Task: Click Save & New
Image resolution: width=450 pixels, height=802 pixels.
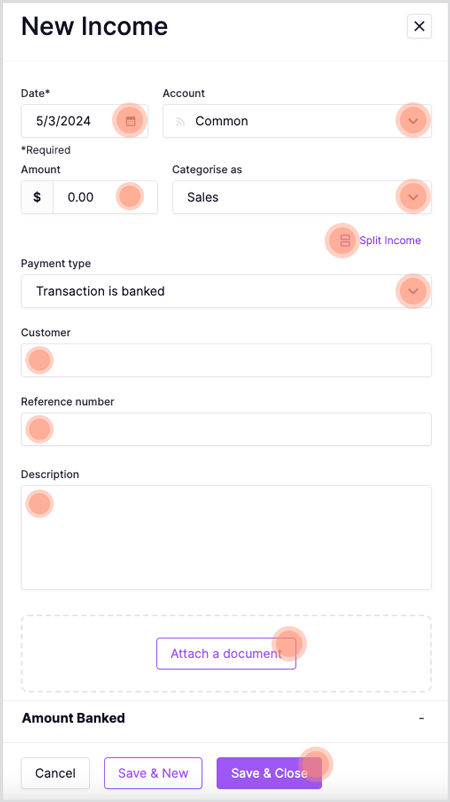Action: coord(153,773)
